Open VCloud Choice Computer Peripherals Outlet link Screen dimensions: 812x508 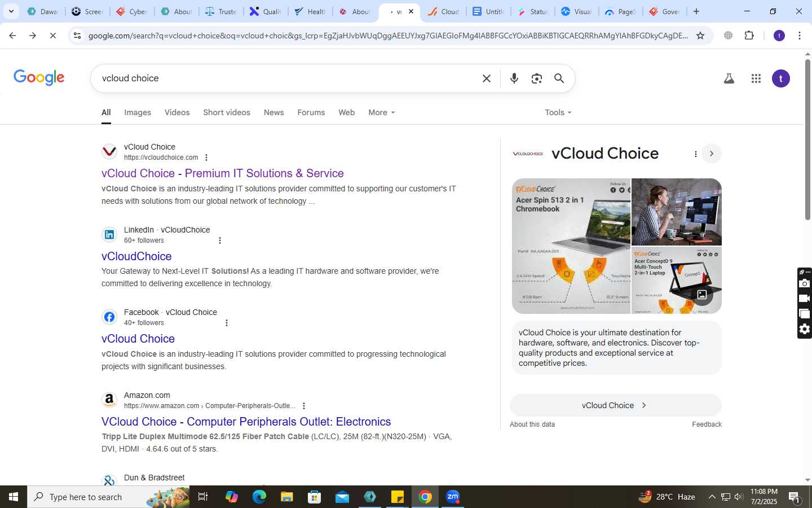(x=246, y=422)
